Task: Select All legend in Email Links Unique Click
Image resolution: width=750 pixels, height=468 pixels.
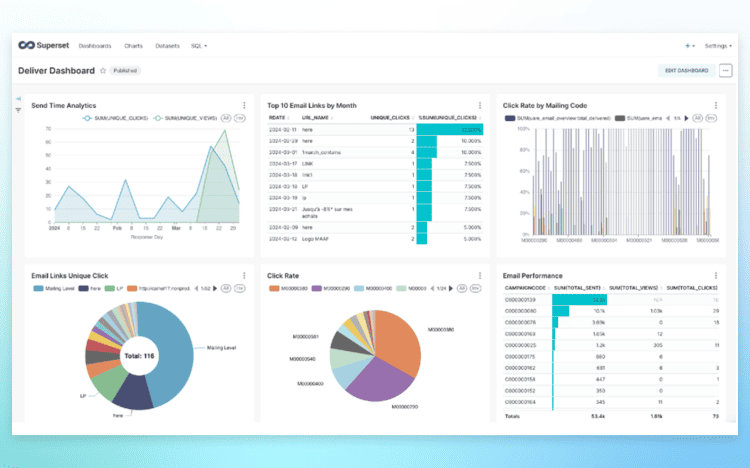Action: tap(226, 289)
